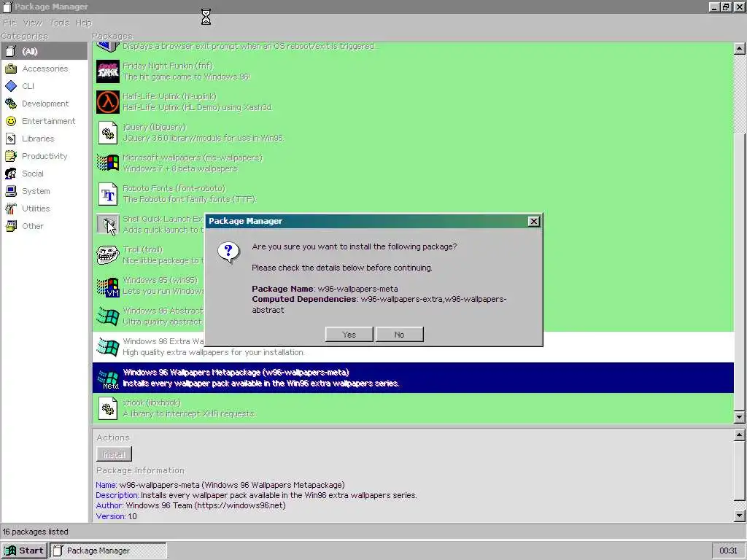
Task: Open the Start menu
Action: (x=25, y=551)
